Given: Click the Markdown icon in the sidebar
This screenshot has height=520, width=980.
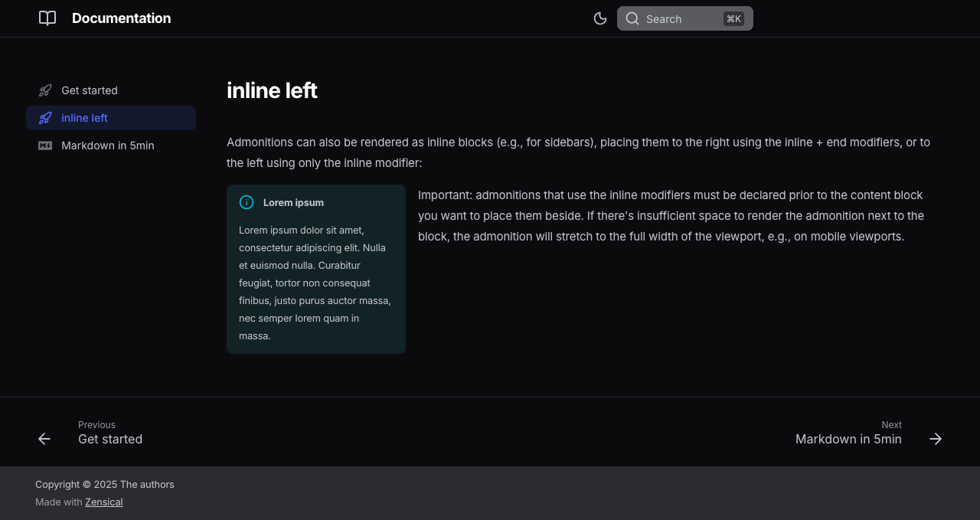Looking at the screenshot, I should (45, 146).
